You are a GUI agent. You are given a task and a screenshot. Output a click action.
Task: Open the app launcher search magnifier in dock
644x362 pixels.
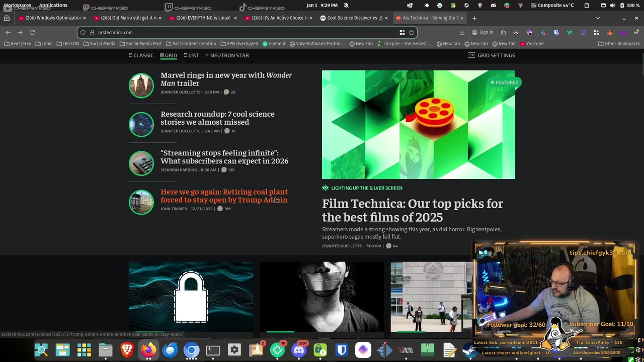[x=41, y=350]
